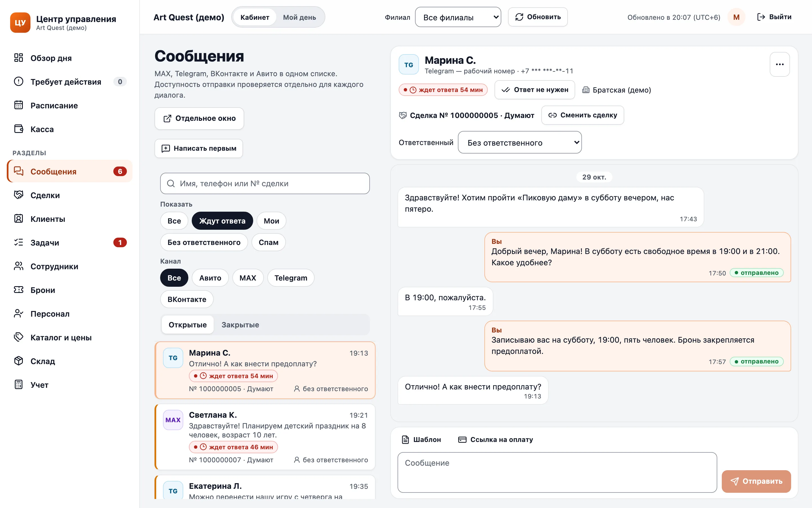Select the Ждут ответа filter
Viewport: 812px width, 508px height.
(x=222, y=221)
